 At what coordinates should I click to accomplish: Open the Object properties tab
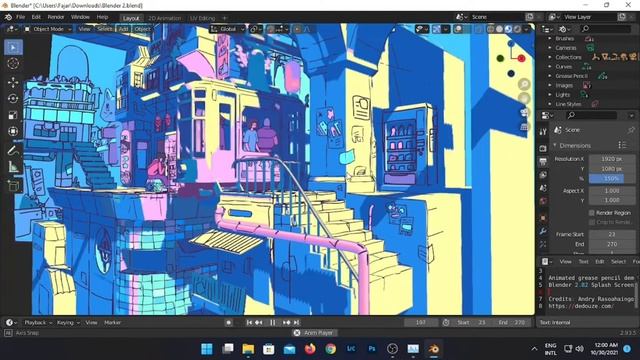pos(543,218)
